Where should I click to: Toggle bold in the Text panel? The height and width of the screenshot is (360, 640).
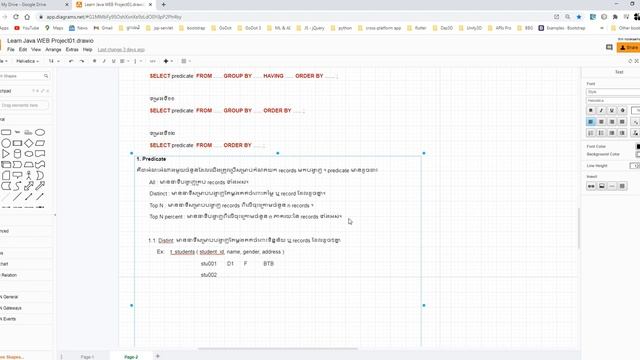click(591, 110)
